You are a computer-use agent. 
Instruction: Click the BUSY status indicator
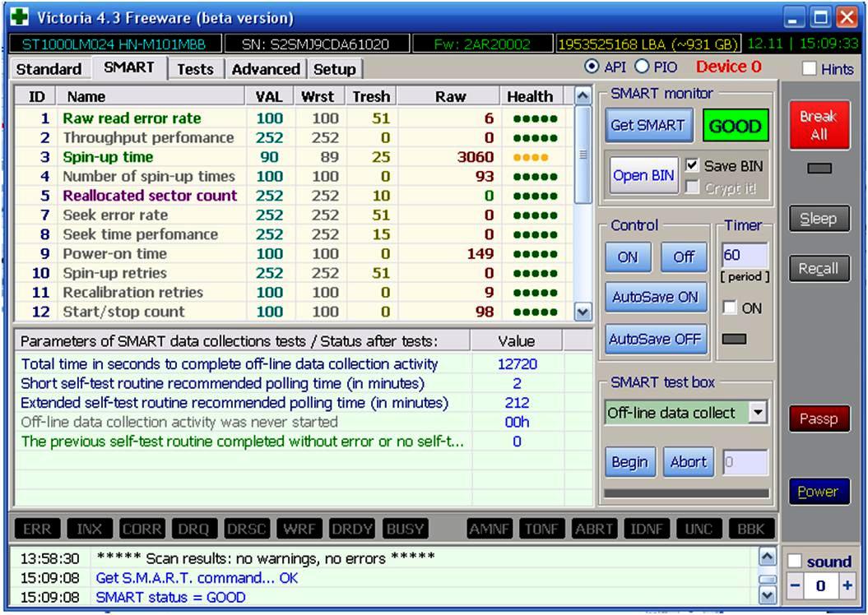pyautogui.click(x=405, y=529)
